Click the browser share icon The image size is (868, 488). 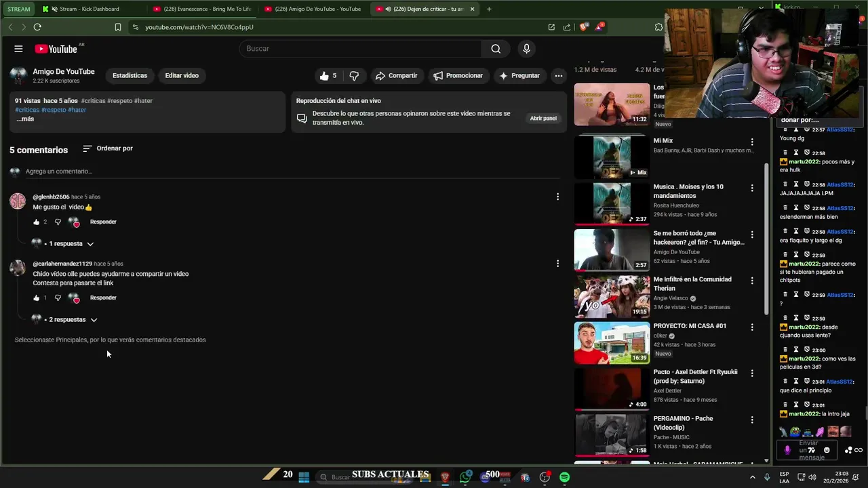[x=567, y=27]
